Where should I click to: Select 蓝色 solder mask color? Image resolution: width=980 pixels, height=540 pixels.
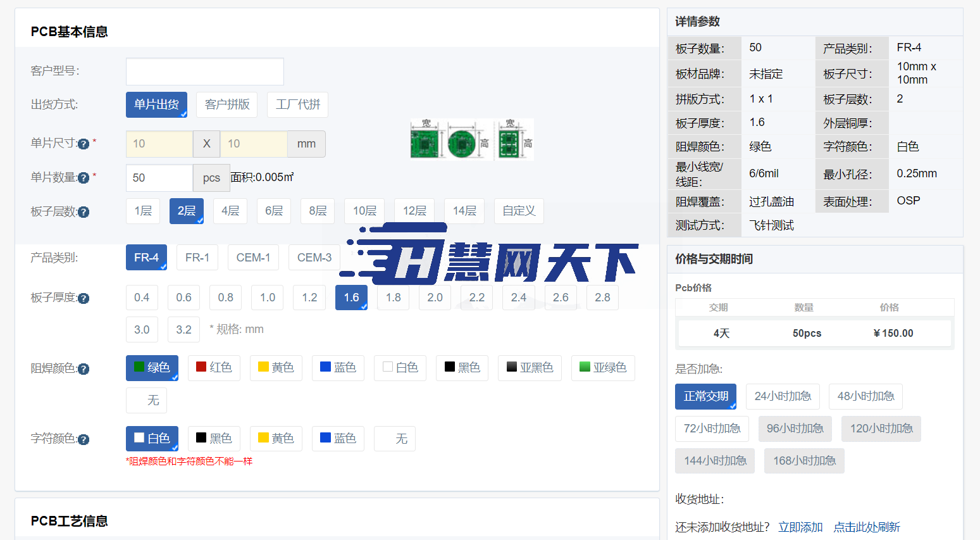[338, 368]
